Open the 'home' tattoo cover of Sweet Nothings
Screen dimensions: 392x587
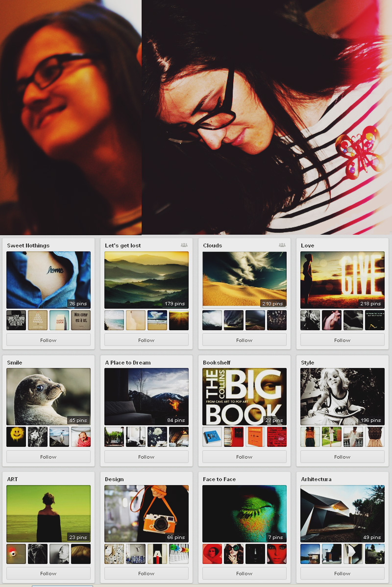[x=48, y=280]
